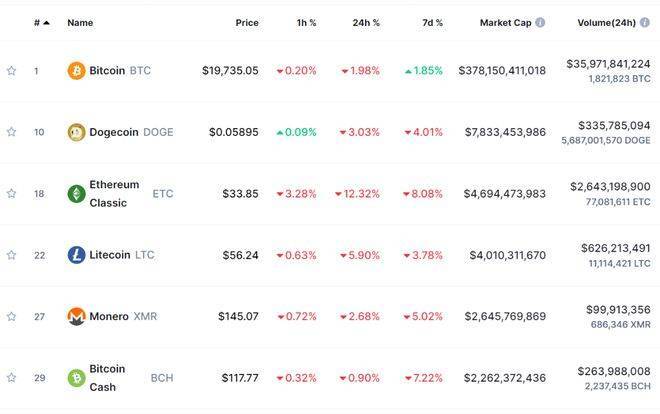
Task: Toggle watchlist star for Monero
Action: [12, 316]
